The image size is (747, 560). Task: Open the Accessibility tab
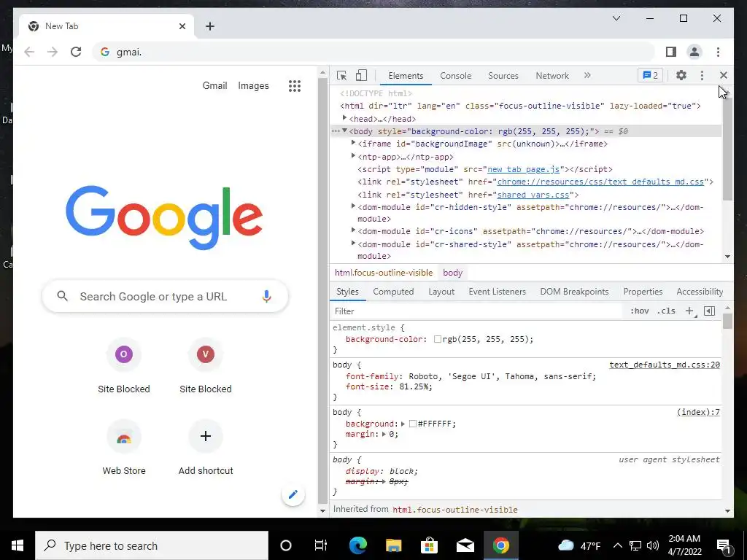tap(700, 292)
